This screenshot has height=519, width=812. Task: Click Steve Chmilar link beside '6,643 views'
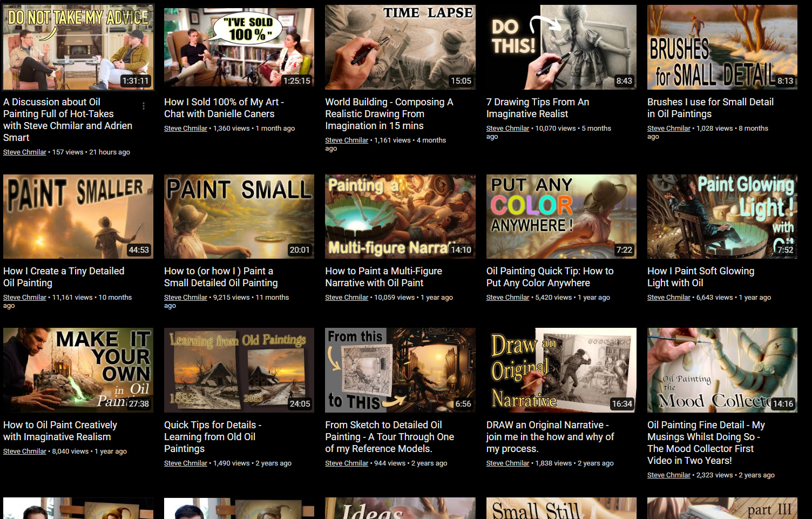point(669,298)
